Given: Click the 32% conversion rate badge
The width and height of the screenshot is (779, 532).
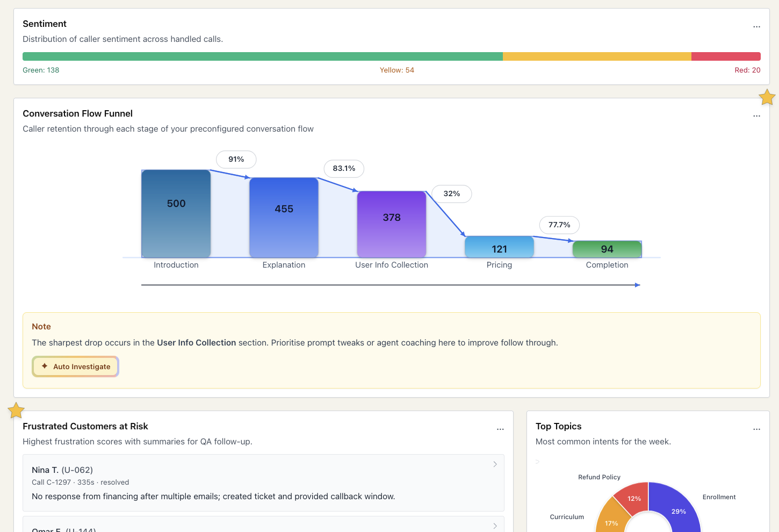Looking at the screenshot, I should pos(452,194).
